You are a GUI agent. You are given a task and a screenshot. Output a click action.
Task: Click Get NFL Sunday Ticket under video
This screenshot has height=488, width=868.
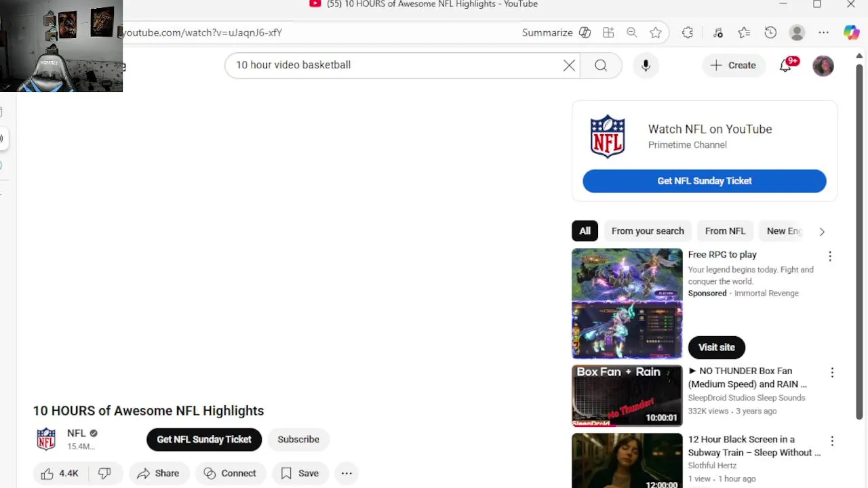tap(204, 439)
